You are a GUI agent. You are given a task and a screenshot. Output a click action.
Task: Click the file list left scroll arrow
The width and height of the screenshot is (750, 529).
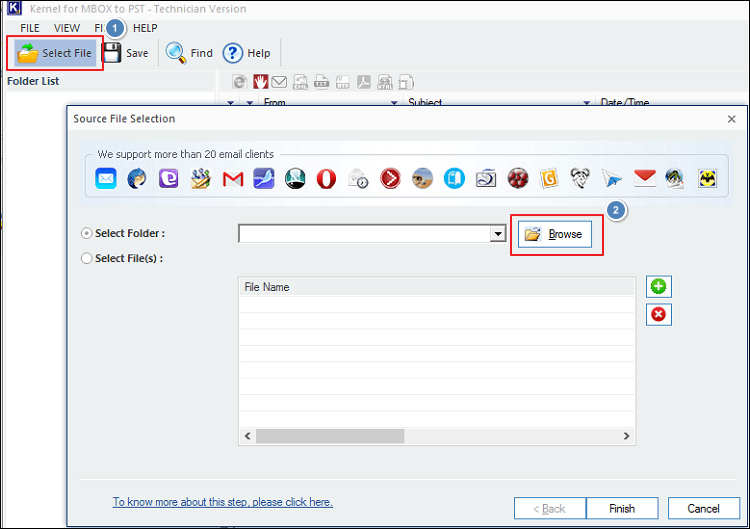[x=247, y=436]
